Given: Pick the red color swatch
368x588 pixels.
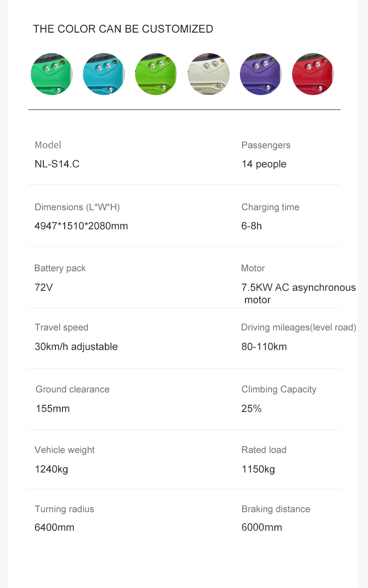Looking at the screenshot, I should (x=313, y=74).
